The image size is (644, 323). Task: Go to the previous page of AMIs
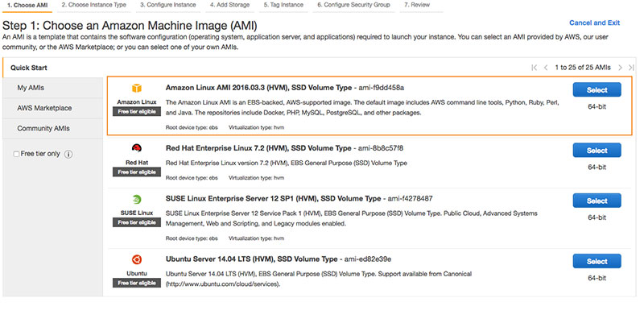pos(546,68)
